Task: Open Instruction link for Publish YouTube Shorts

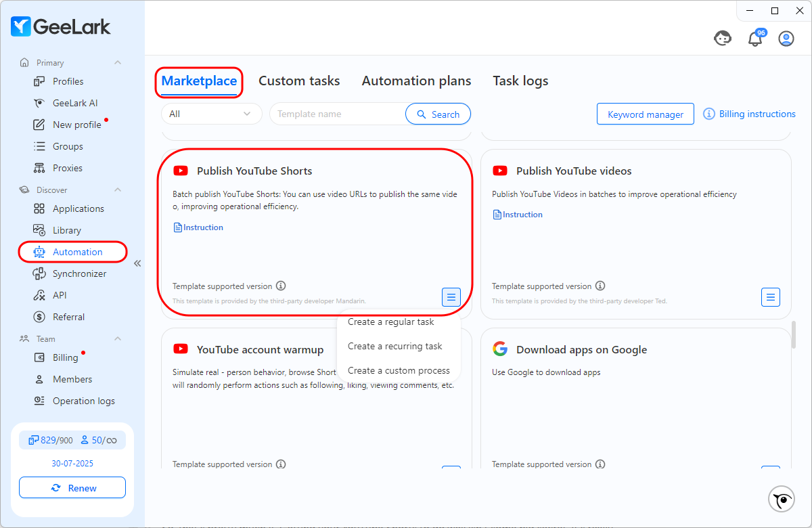Action: [x=198, y=227]
